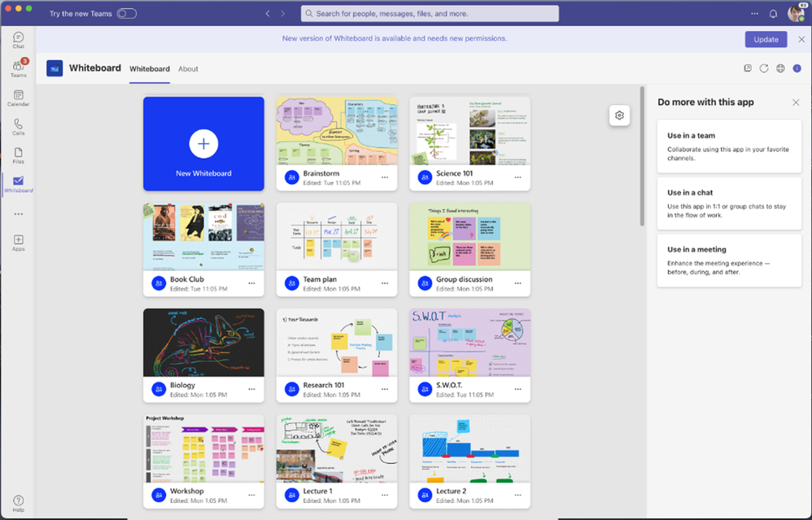The height and width of the screenshot is (520, 812).
Task: Open the Workshop whiteboard thumbnail
Action: [203, 448]
